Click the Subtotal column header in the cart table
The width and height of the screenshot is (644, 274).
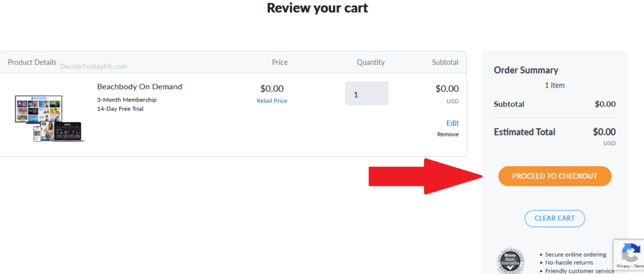pos(445,62)
